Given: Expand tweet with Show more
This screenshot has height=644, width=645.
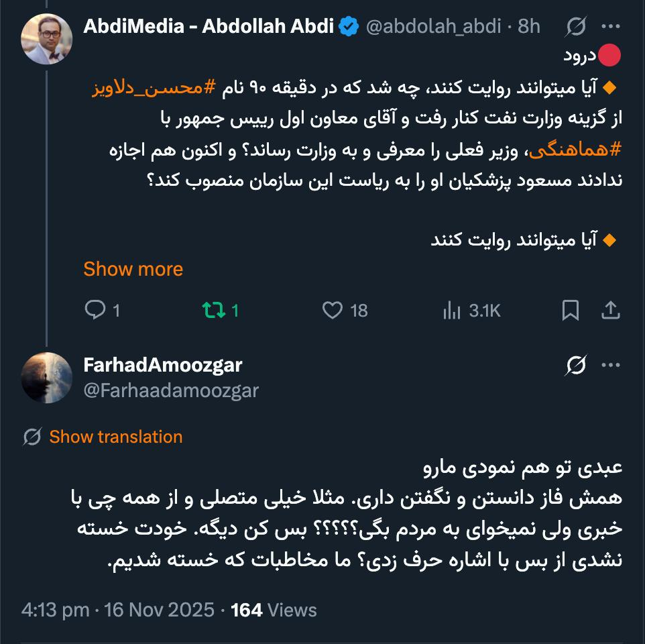Looking at the screenshot, I should tap(133, 269).
